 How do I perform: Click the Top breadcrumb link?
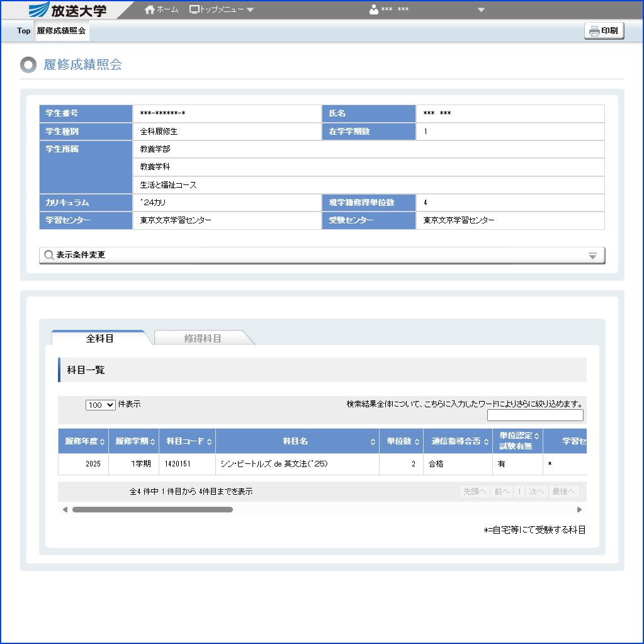coord(23,31)
